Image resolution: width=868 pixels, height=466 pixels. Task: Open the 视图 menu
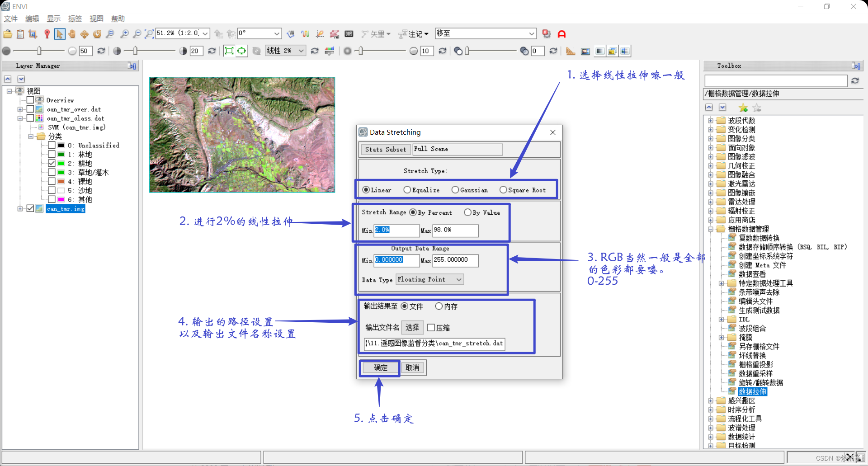click(x=96, y=19)
